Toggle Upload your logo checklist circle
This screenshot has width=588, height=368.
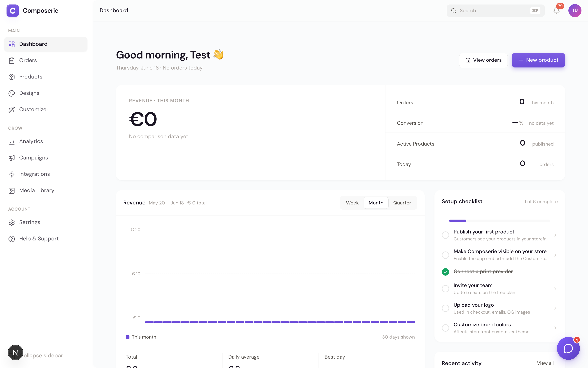pyautogui.click(x=445, y=308)
